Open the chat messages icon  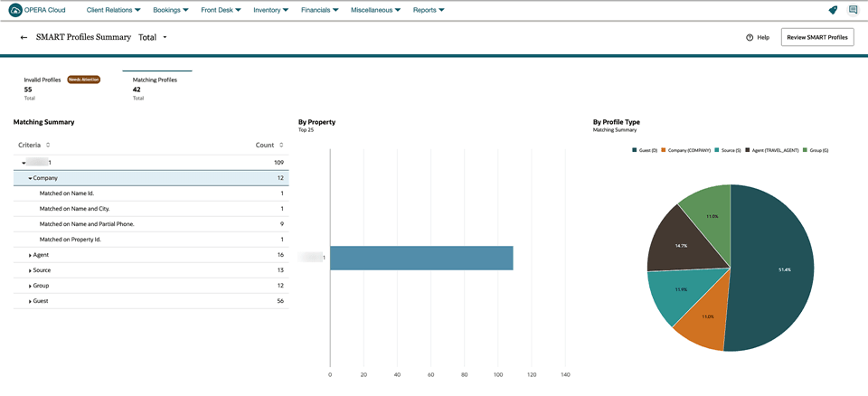[853, 10]
